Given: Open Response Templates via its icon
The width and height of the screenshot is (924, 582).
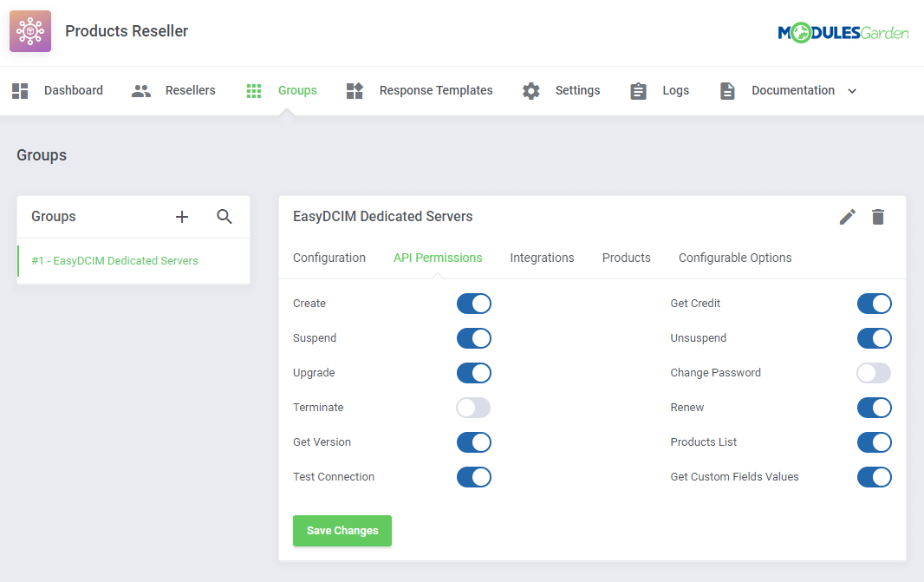Looking at the screenshot, I should 354,90.
